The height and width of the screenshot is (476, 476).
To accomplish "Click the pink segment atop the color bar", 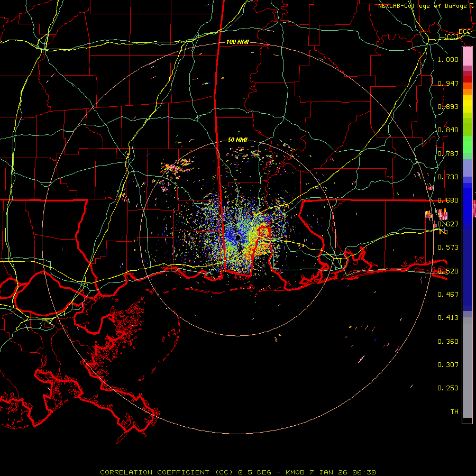I will coord(467,56).
